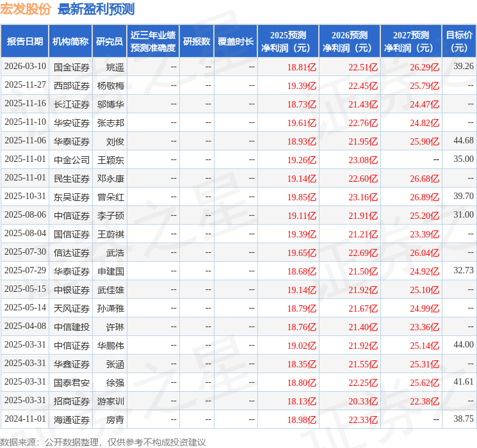
Task: Click the target price 44.00
Action: click(464, 344)
